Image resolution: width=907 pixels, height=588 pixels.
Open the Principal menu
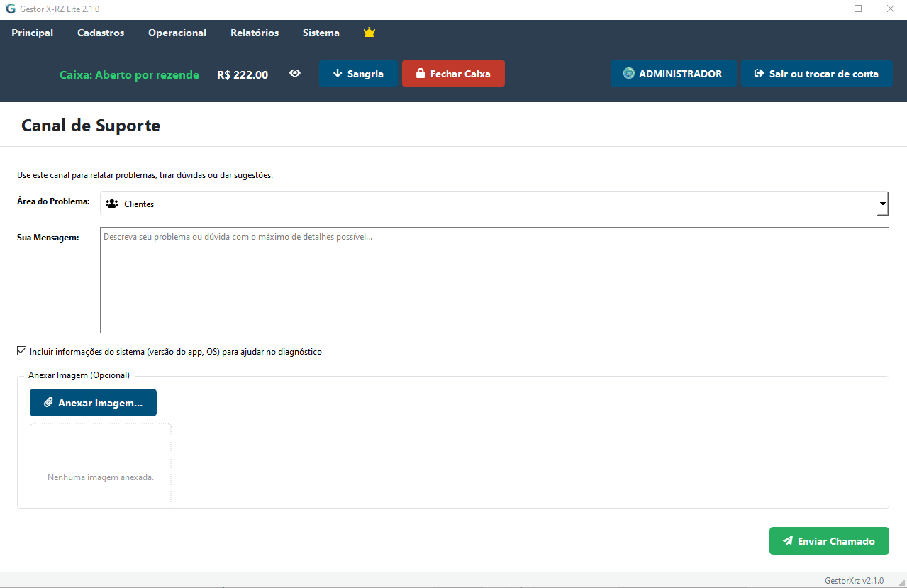click(x=33, y=33)
